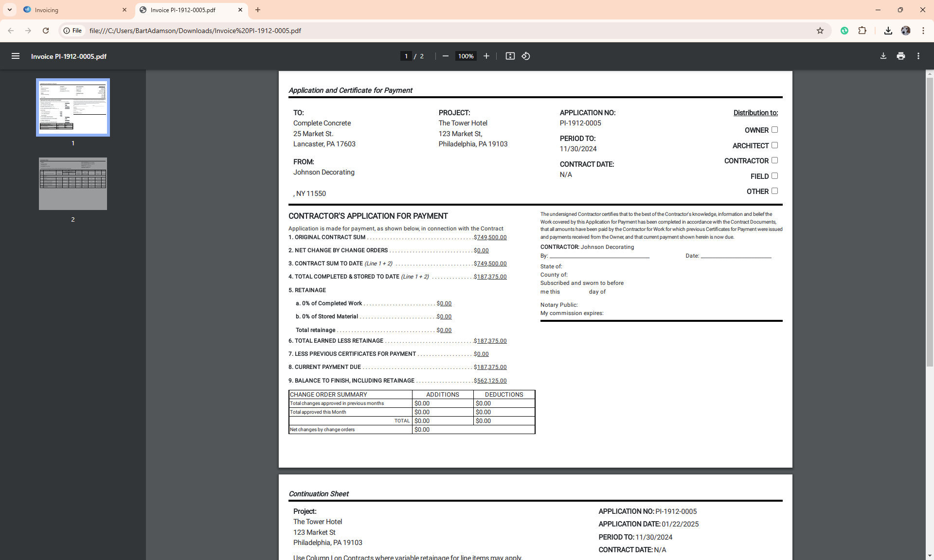Download the PDF from viewer toolbar
This screenshot has height=560, width=934.
coord(883,56)
